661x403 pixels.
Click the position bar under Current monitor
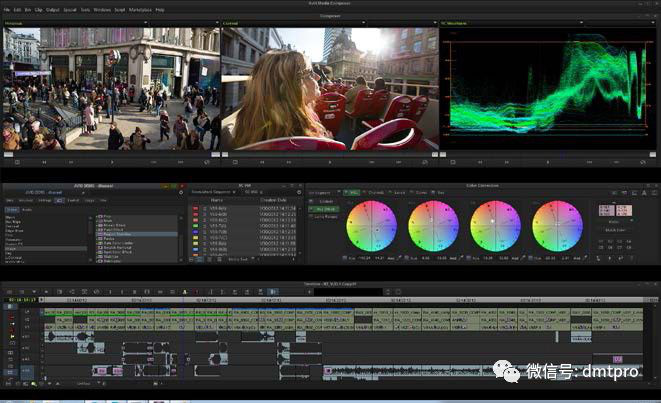(330, 155)
